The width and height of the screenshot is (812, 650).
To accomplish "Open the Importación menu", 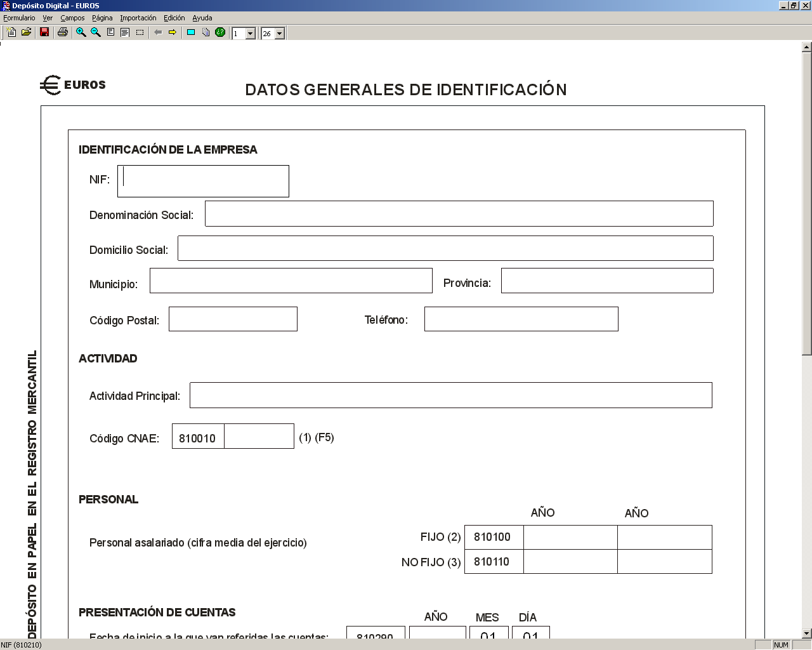I will [x=138, y=18].
